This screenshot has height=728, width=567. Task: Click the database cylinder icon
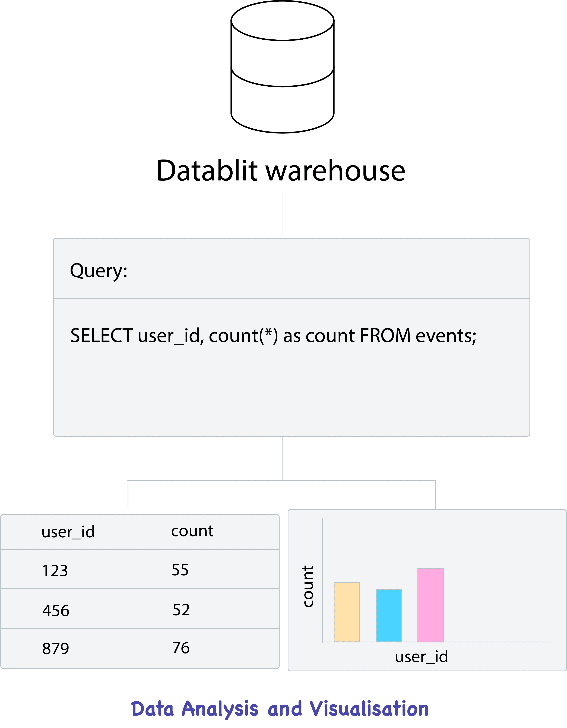click(283, 67)
